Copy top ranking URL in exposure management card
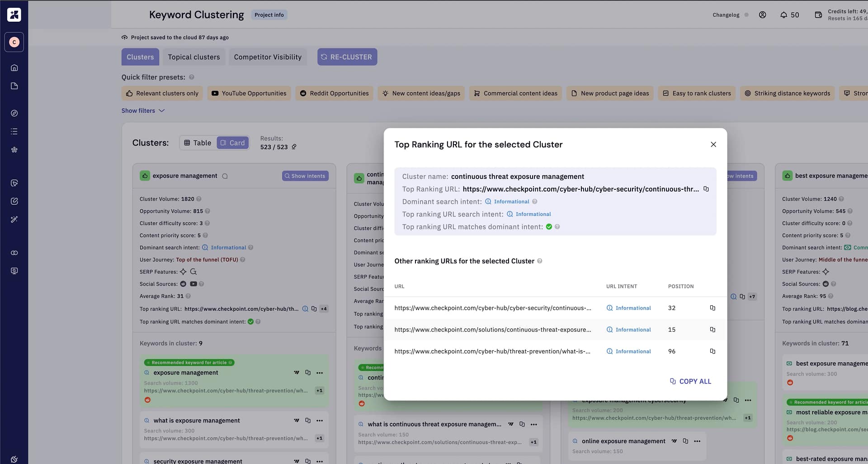Screen dimensions: 868x464 click(x=314, y=309)
